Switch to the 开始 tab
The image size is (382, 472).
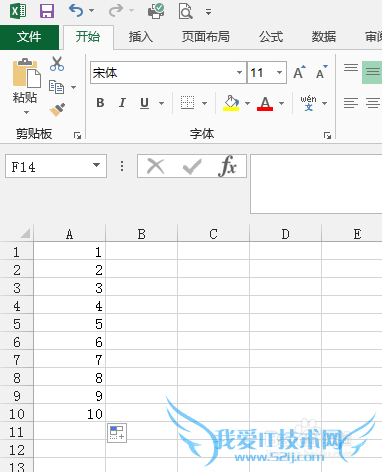point(88,37)
